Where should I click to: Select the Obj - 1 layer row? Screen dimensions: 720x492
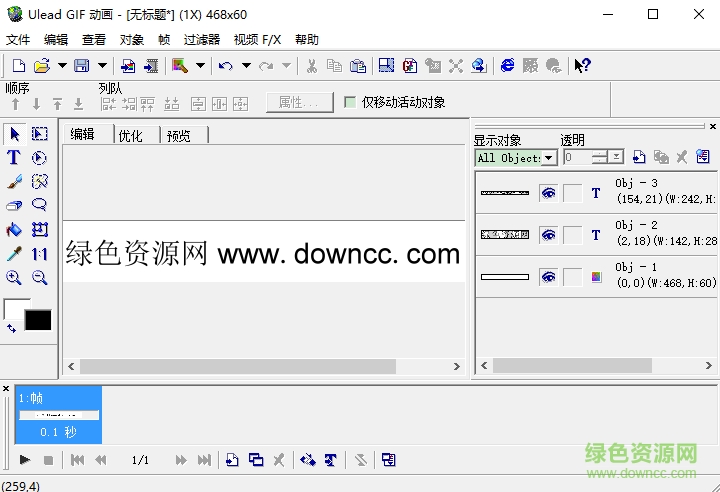[596, 277]
